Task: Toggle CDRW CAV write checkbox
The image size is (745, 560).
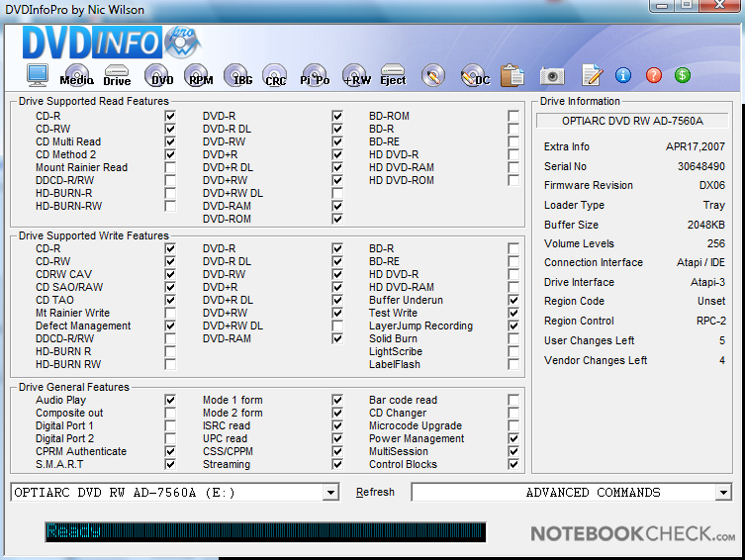Action: pyautogui.click(x=170, y=274)
